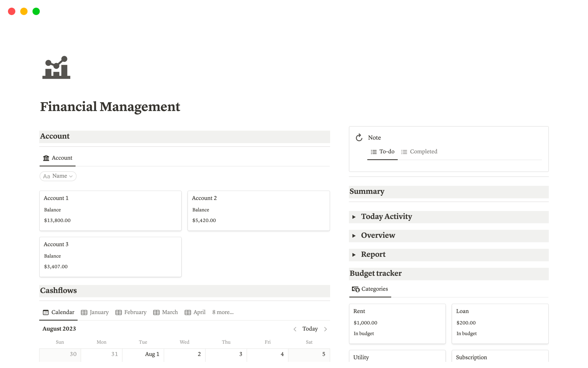This screenshot has height=368, width=588.
Task: Click the previous month chevron
Action: [x=295, y=328]
